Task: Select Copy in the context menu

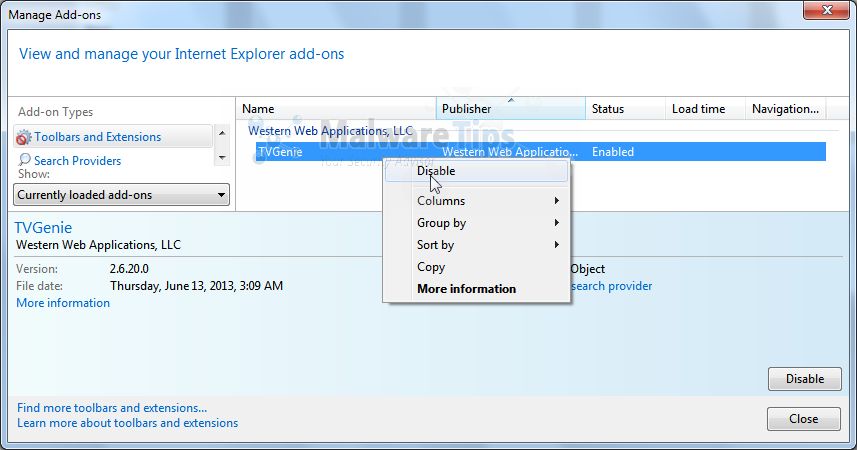Action: pos(431,267)
